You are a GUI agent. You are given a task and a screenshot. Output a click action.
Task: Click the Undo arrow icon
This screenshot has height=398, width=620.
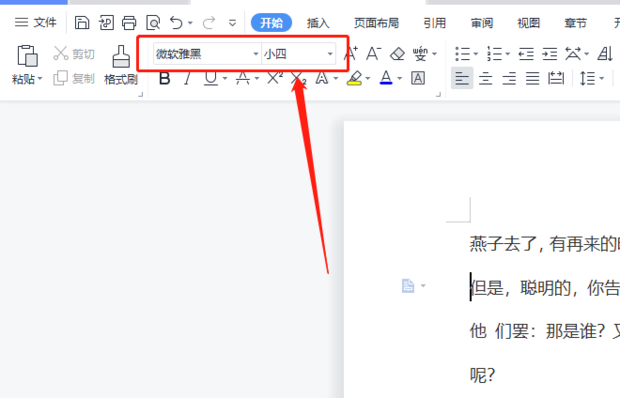click(x=176, y=23)
